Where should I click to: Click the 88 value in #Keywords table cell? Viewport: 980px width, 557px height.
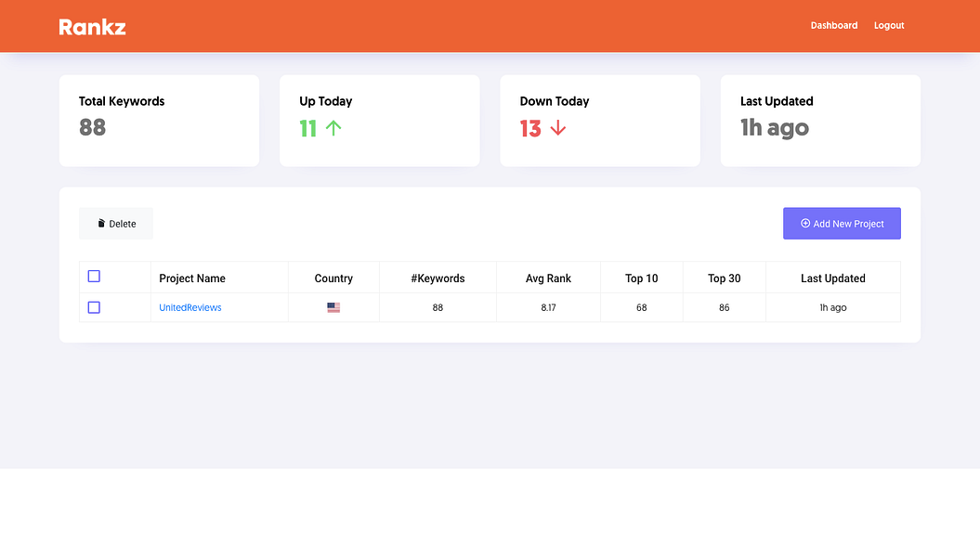(x=438, y=307)
